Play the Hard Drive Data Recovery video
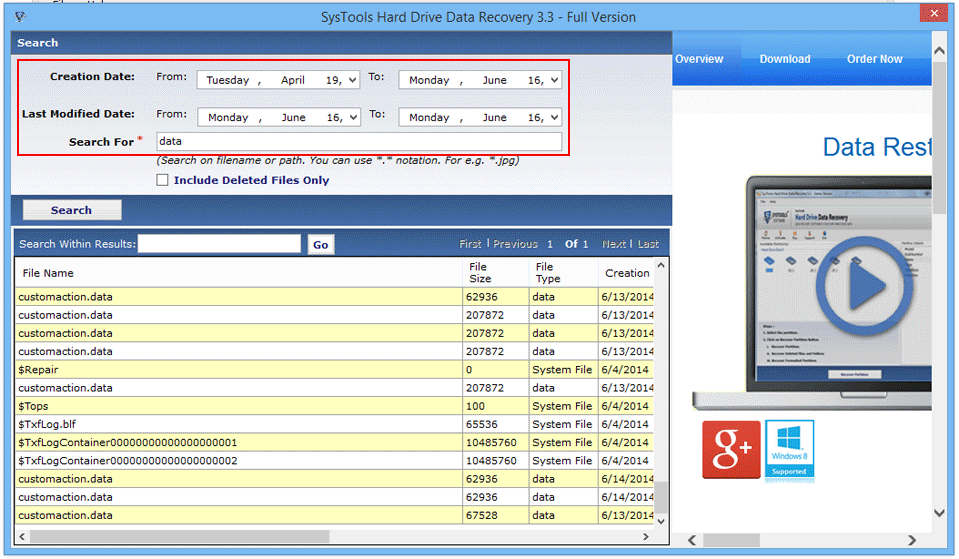Viewport: 959px width, 559px height. (863, 286)
